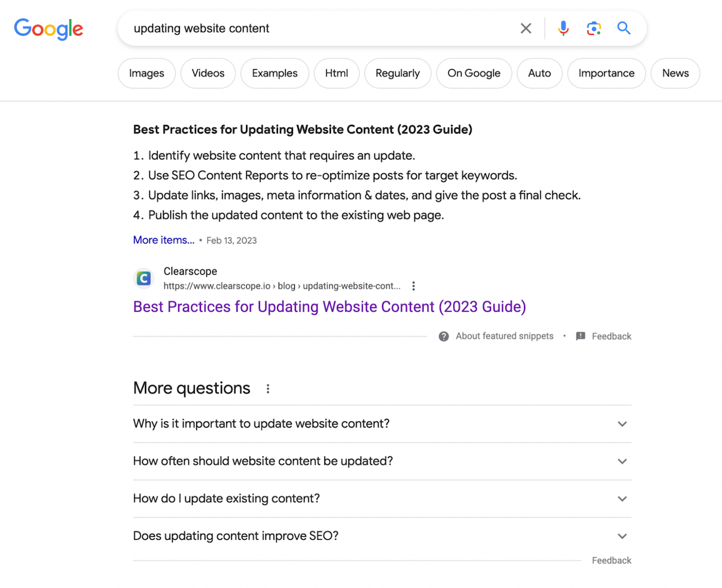
Task: Expand 'How often should website content be updated?'
Action: coord(622,461)
